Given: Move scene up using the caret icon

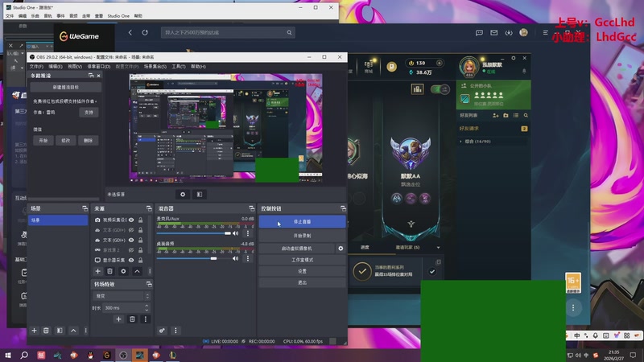Looking at the screenshot, I should [x=73, y=331].
